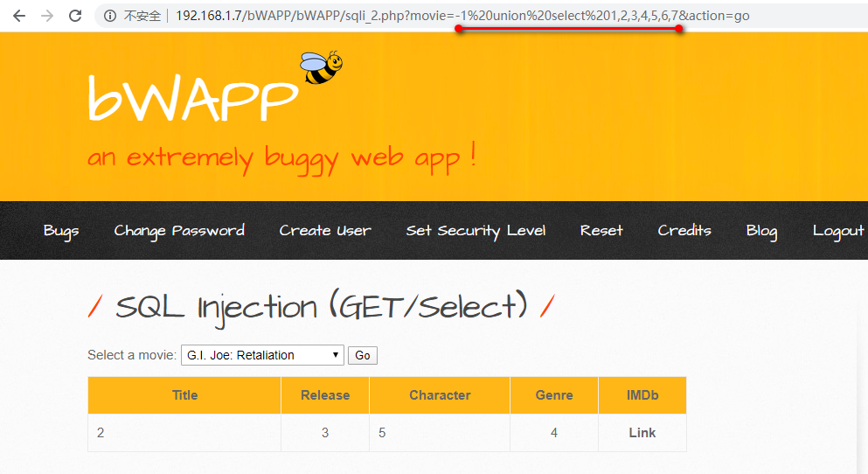Image resolution: width=868 pixels, height=474 pixels.
Task: Go to Create User page
Action: pos(325,230)
